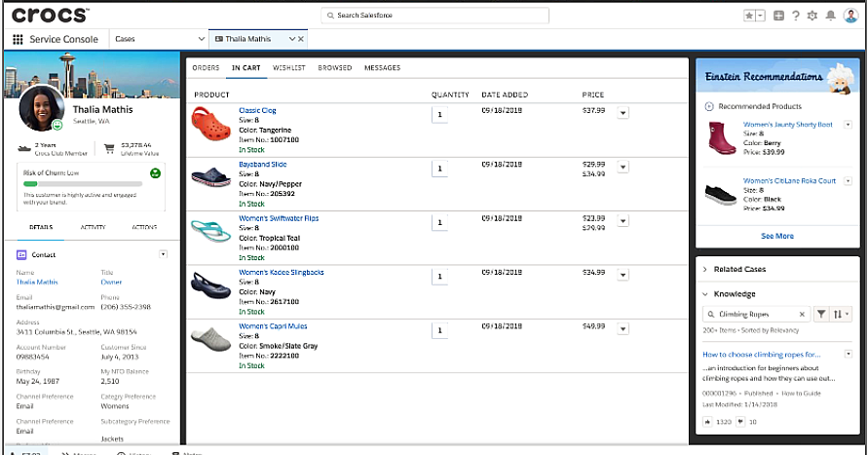
Task: Open the Global Actions plus icon
Action: pos(778,16)
